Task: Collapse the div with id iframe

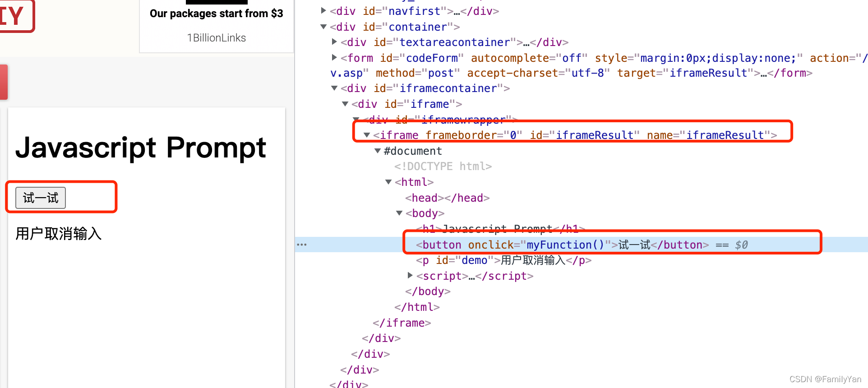Action: coord(345,104)
